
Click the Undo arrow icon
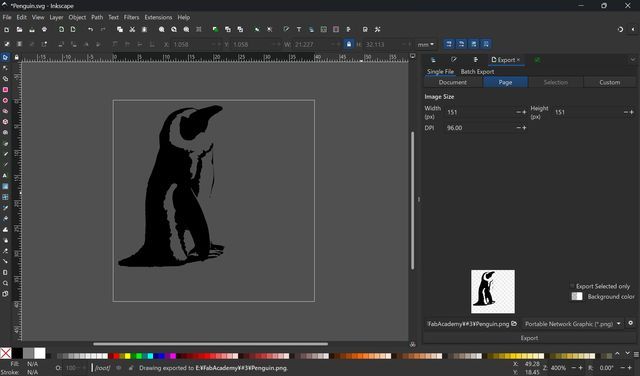(x=90, y=29)
